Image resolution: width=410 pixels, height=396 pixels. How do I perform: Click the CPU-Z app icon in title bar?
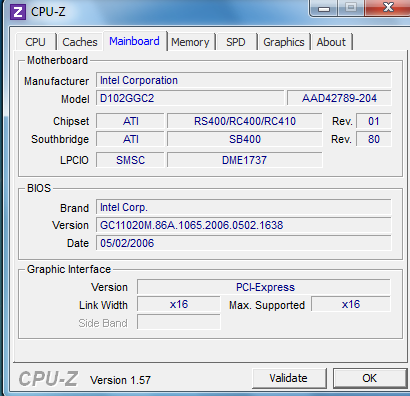click(x=17, y=12)
